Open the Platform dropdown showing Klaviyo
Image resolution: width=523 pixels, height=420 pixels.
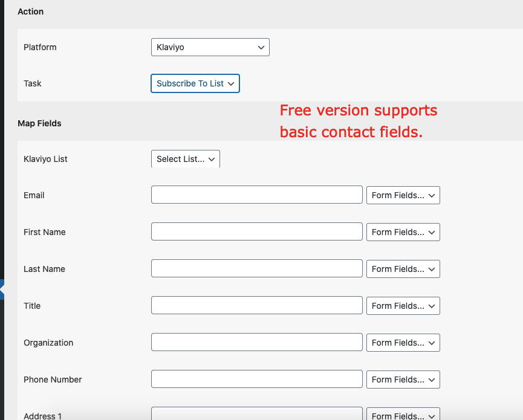pos(210,47)
